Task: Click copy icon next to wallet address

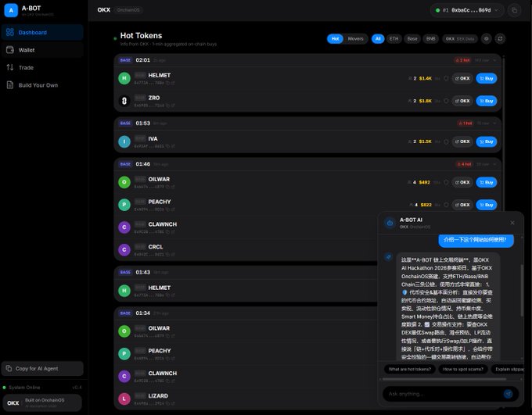Action: pyautogui.click(x=514, y=11)
